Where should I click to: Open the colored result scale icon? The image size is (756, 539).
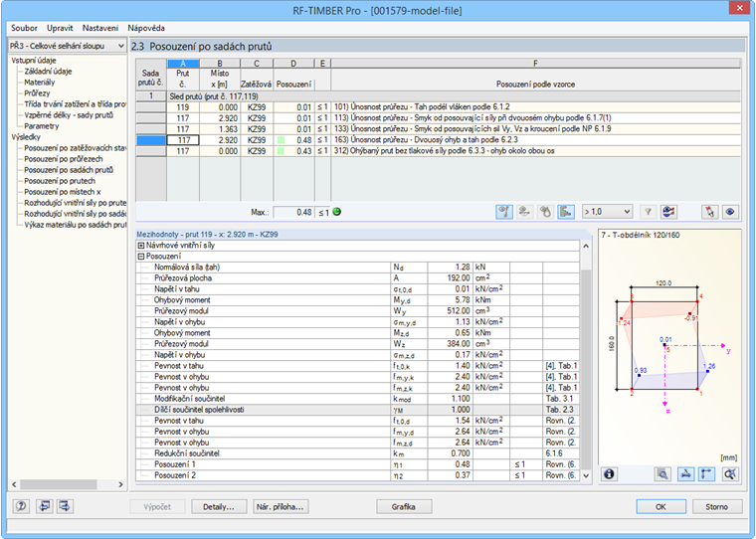(669, 212)
